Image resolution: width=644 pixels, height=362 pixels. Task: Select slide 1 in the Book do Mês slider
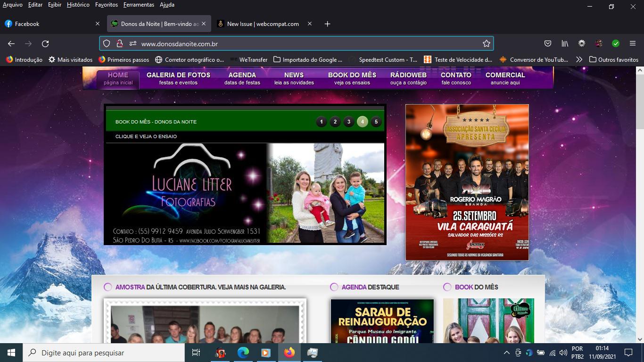click(322, 122)
